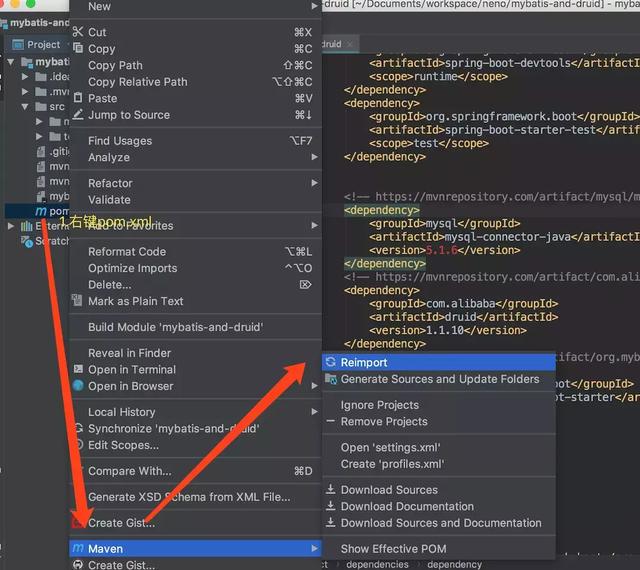Click the Jump to Source pencil icon
Viewport: 640px width, 570px height.
coord(78,114)
